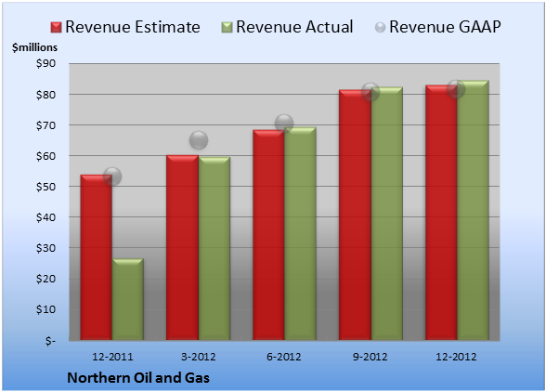The width and height of the screenshot is (546, 392).
Task: Click the 'Northern Oil and Gas' title
Action: (138, 378)
